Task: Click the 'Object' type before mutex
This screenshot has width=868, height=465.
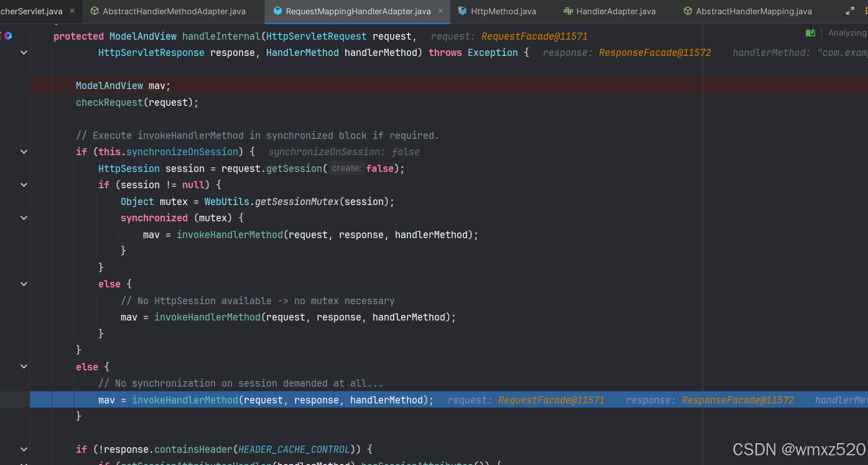Action: coord(137,201)
